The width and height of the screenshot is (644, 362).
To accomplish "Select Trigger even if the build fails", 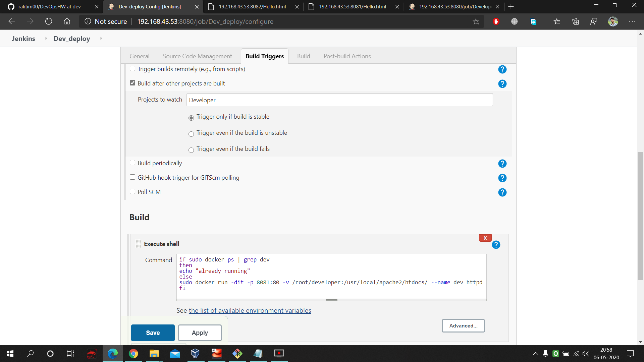I will 191,149.
